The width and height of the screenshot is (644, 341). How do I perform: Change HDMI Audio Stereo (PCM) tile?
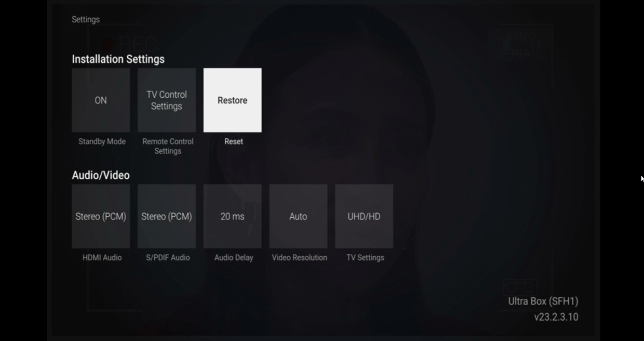tap(101, 216)
